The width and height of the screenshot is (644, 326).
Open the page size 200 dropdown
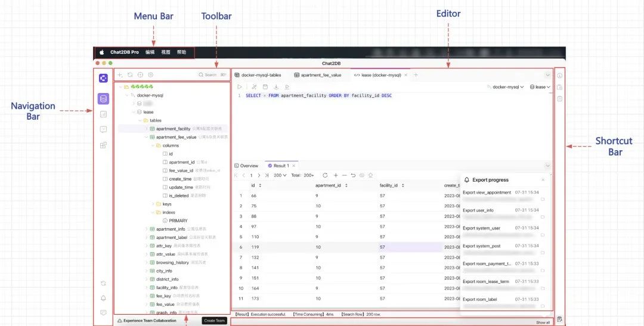click(280, 175)
